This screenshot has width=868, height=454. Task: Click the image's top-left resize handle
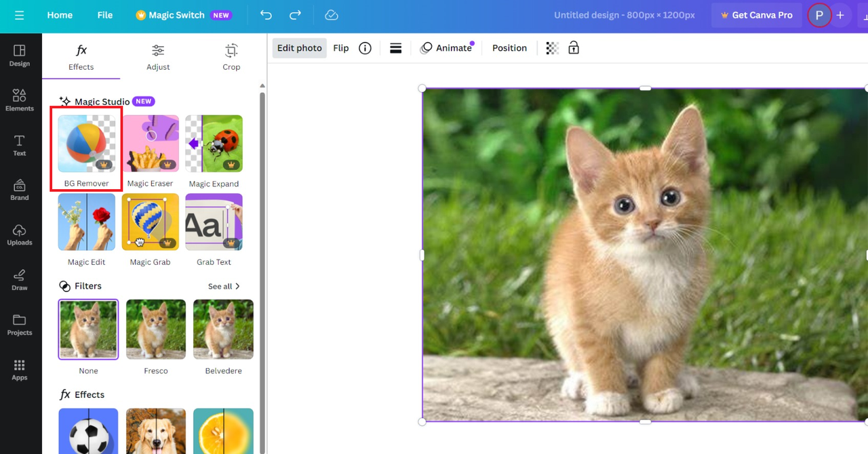coord(422,88)
